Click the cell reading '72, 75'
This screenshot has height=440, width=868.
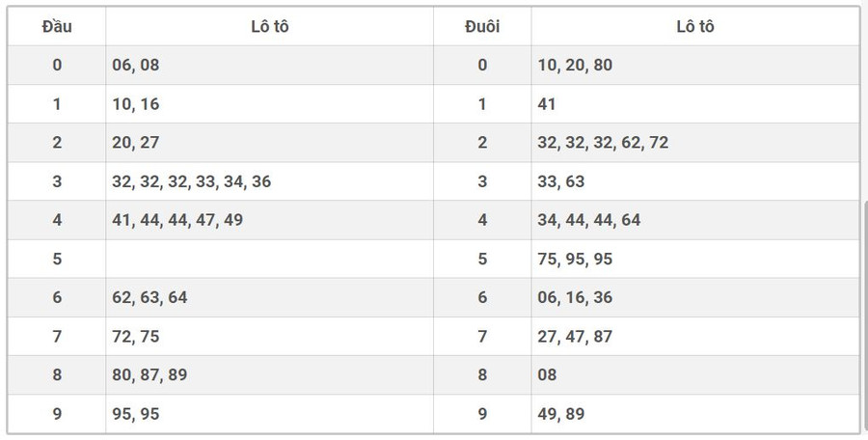(x=136, y=336)
